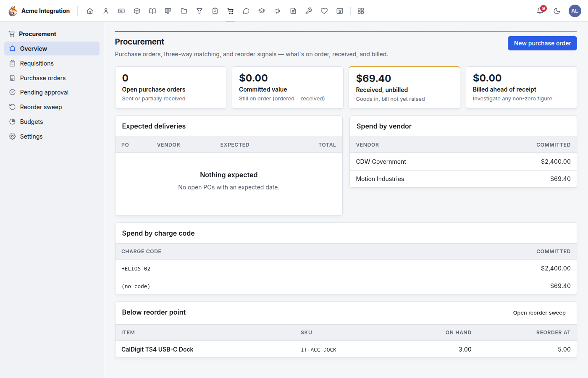The image size is (588, 378).
Task: Click the 3.00 on-hand value
Action: click(x=465, y=349)
